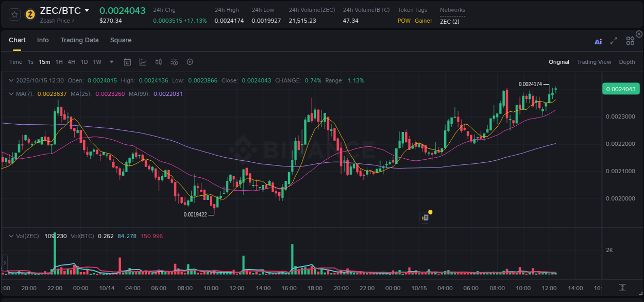The width and height of the screenshot is (644, 302).
Task: Collapse the moving averages row
Action: tap(11, 94)
